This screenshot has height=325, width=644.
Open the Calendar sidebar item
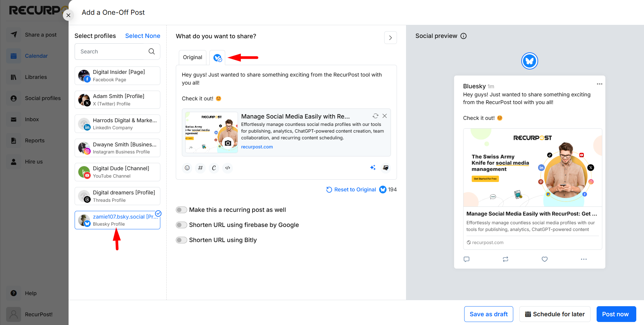34,56
